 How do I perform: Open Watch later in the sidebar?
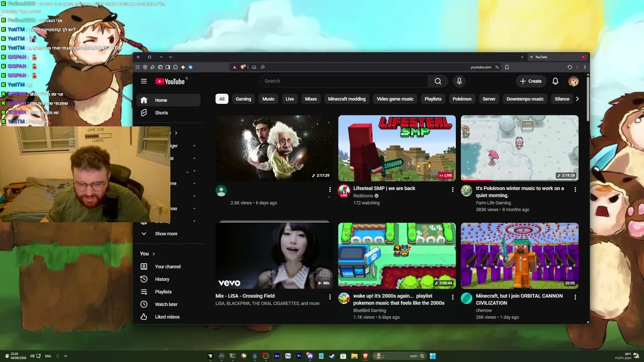(x=169, y=304)
